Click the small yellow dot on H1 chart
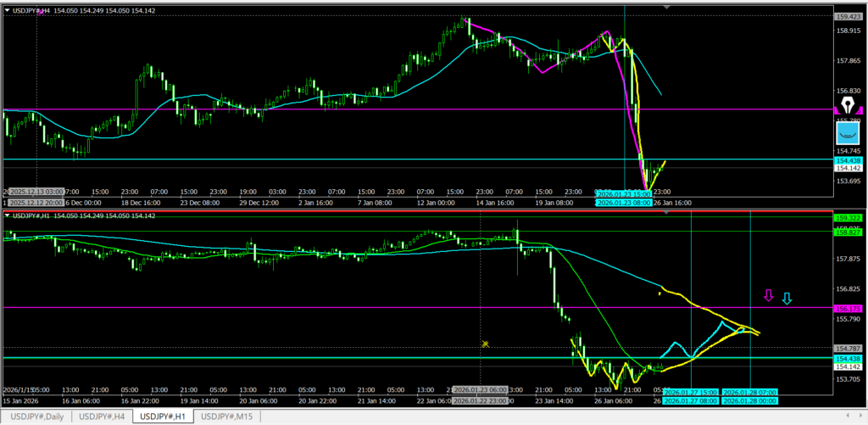This screenshot has height=425, width=868. (659, 294)
